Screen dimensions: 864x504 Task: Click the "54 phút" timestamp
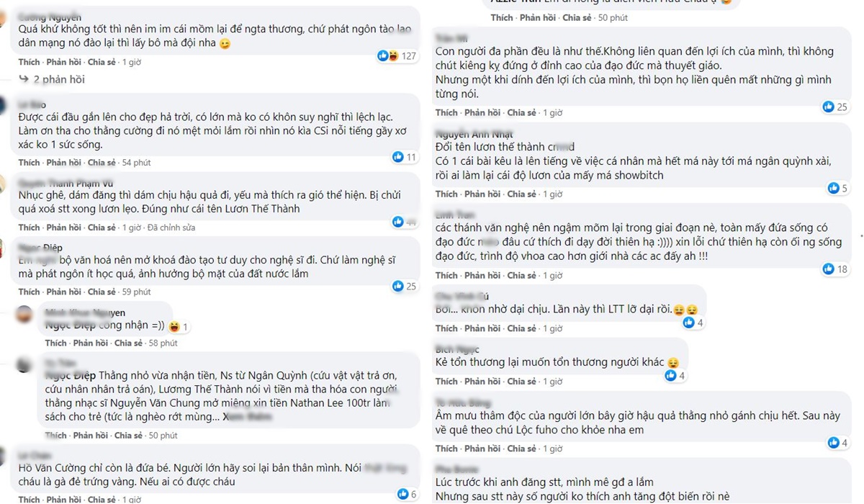[x=136, y=163]
